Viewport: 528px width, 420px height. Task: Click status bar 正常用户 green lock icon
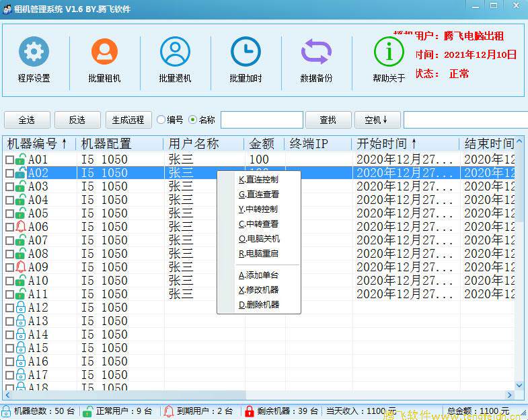[x=87, y=411]
